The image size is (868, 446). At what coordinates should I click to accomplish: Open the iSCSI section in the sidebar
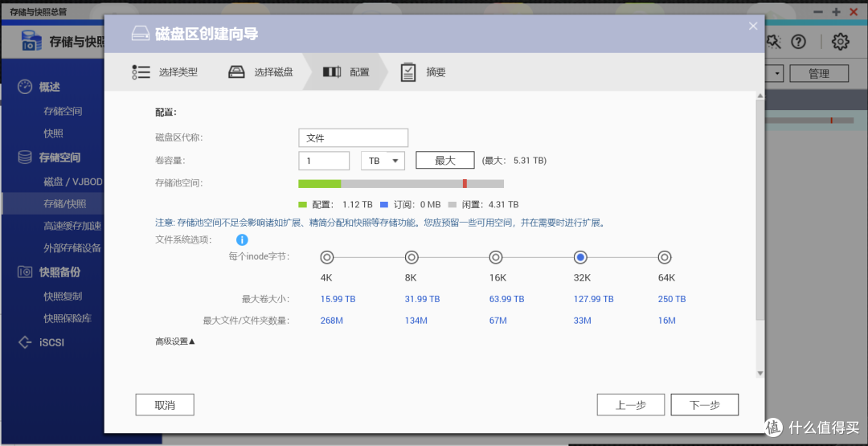coord(53,342)
